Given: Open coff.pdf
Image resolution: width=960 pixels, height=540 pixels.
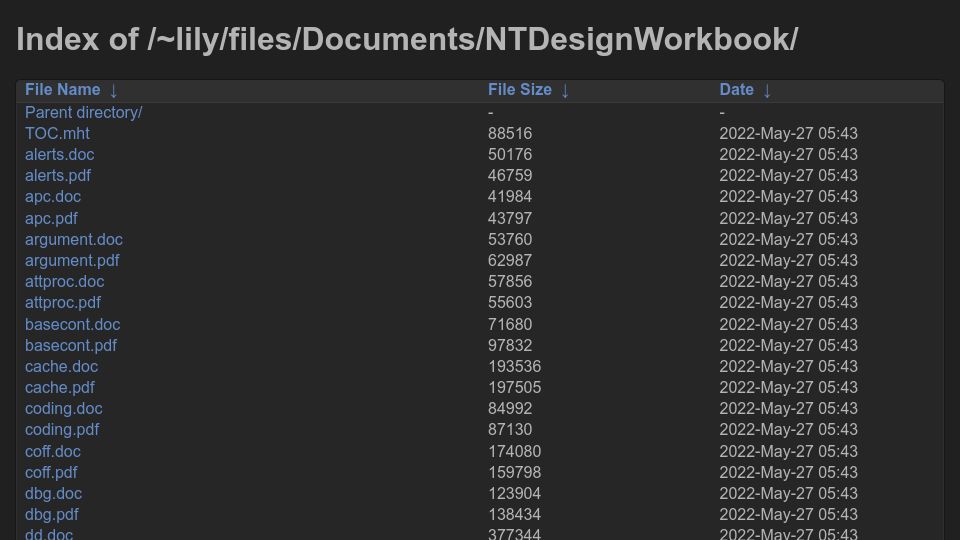Looking at the screenshot, I should coord(51,473).
